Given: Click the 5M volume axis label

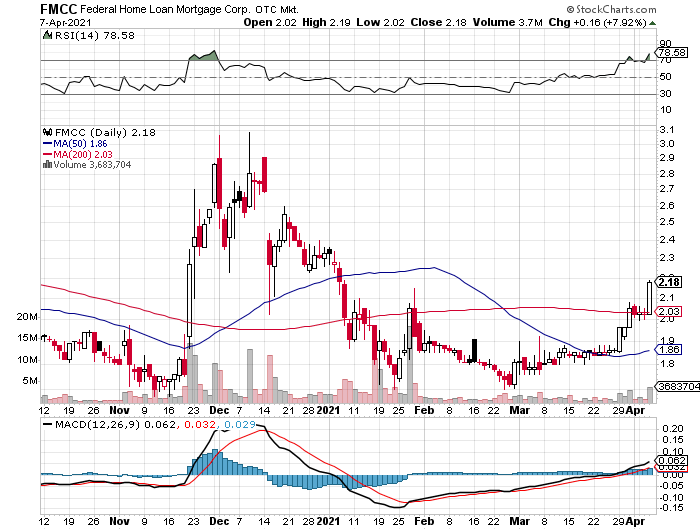Looking at the screenshot, I should pyautogui.click(x=30, y=381).
